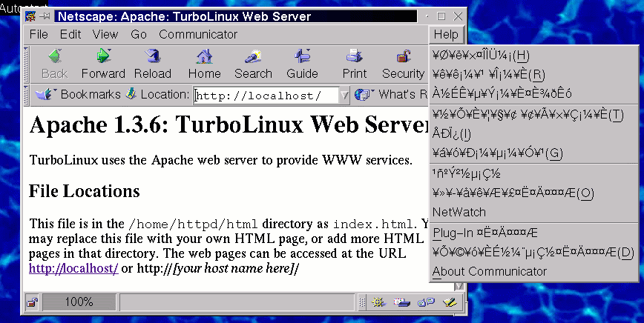644x323 pixels.
Task: Click the /home/httpd/html path text
Action: 194,224
